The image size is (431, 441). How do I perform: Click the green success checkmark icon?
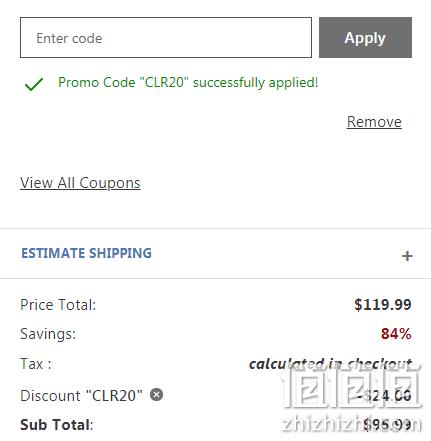click(x=34, y=84)
